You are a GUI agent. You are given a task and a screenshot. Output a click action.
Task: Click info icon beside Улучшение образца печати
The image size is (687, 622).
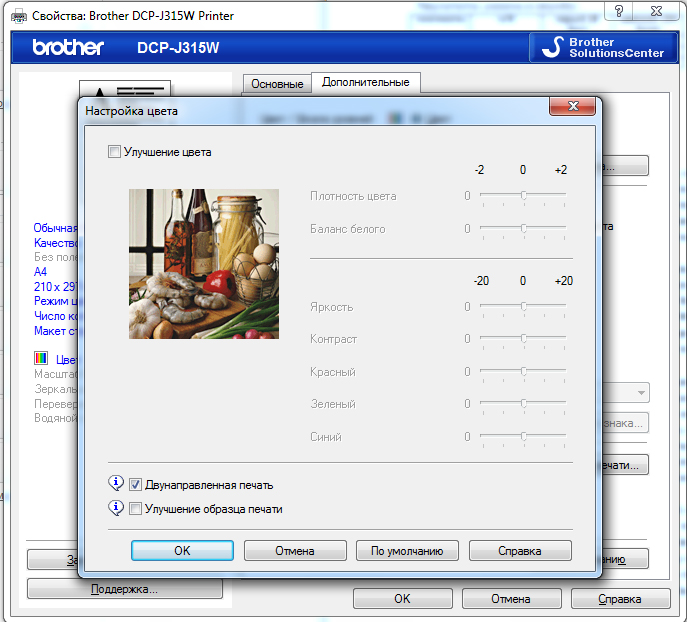coord(117,508)
